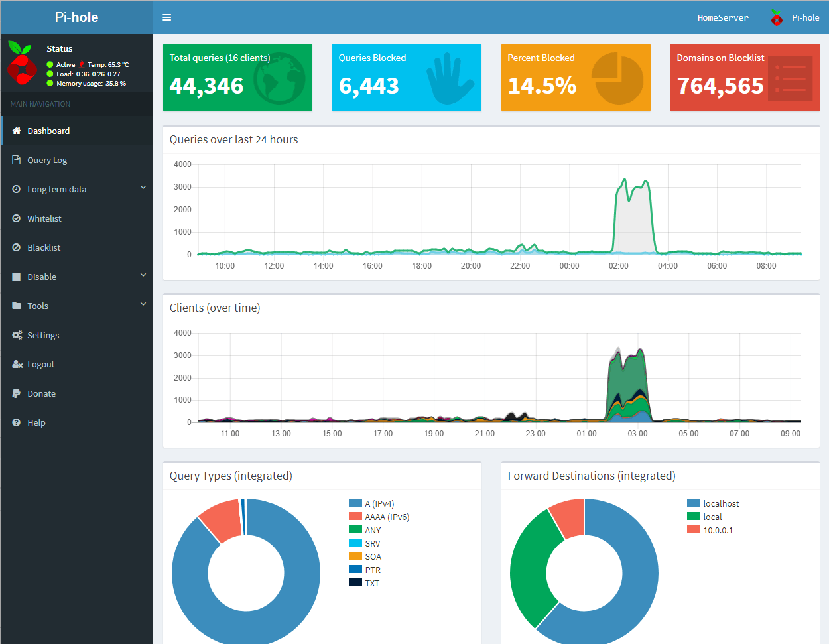Click the Whitelist check-circle icon
The image size is (829, 644).
[x=17, y=218]
